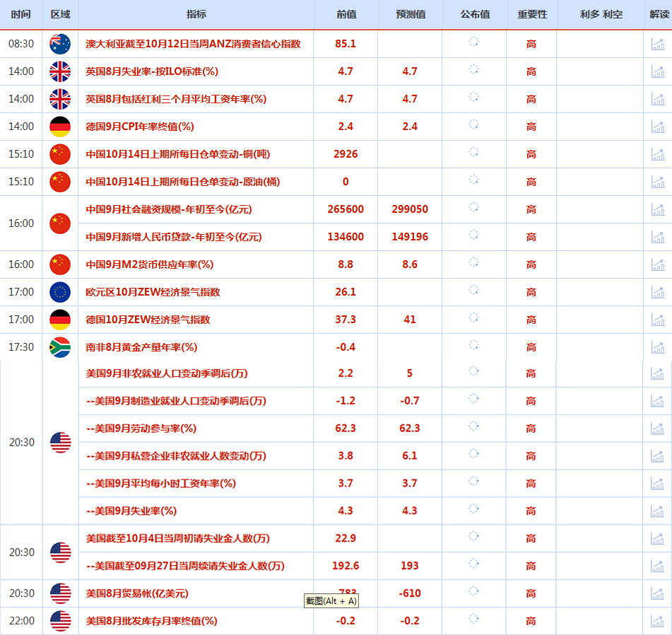Open 中国9月社会融资规模 indicator link
The image size is (672, 635).
[x=169, y=209]
